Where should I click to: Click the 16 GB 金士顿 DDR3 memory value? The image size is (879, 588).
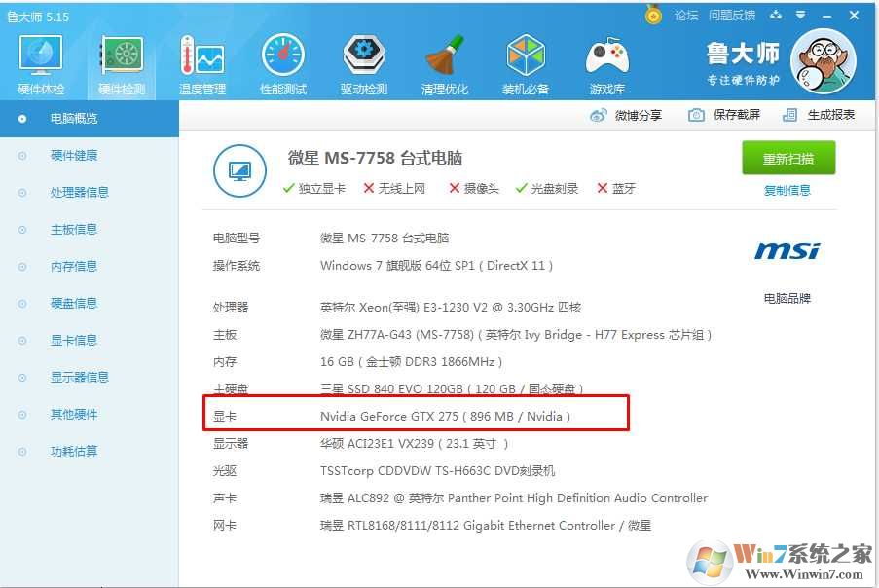(411, 362)
